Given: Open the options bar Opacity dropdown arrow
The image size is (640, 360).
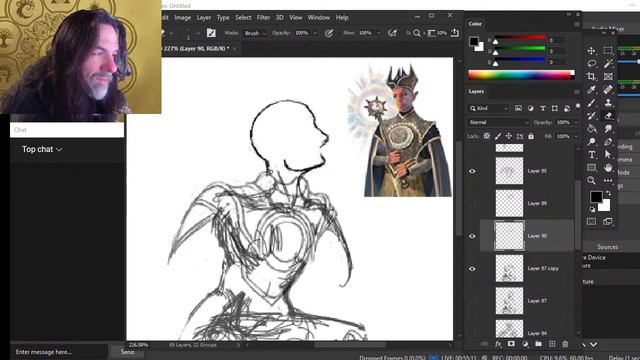Looking at the screenshot, I should (315, 33).
